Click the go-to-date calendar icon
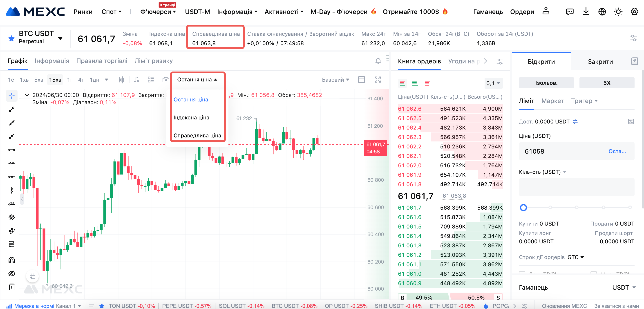 [32, 276]
